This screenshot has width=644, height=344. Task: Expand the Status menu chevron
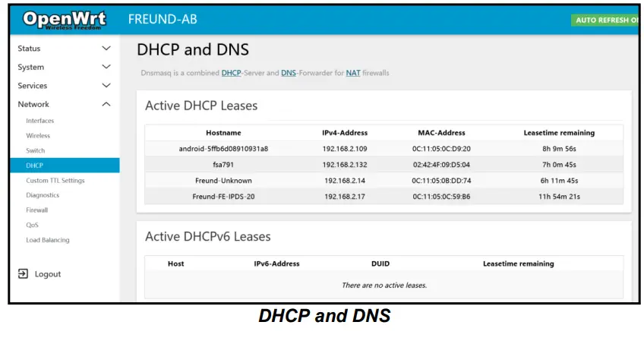point(106,49)
